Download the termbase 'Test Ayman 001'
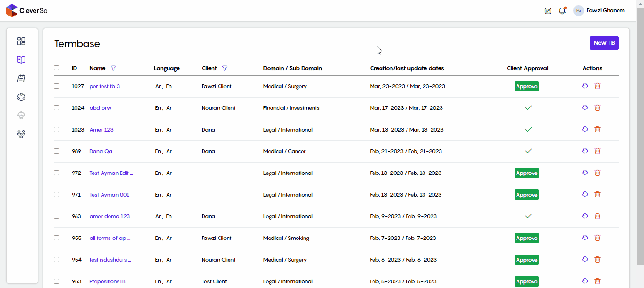 point(585,194)
